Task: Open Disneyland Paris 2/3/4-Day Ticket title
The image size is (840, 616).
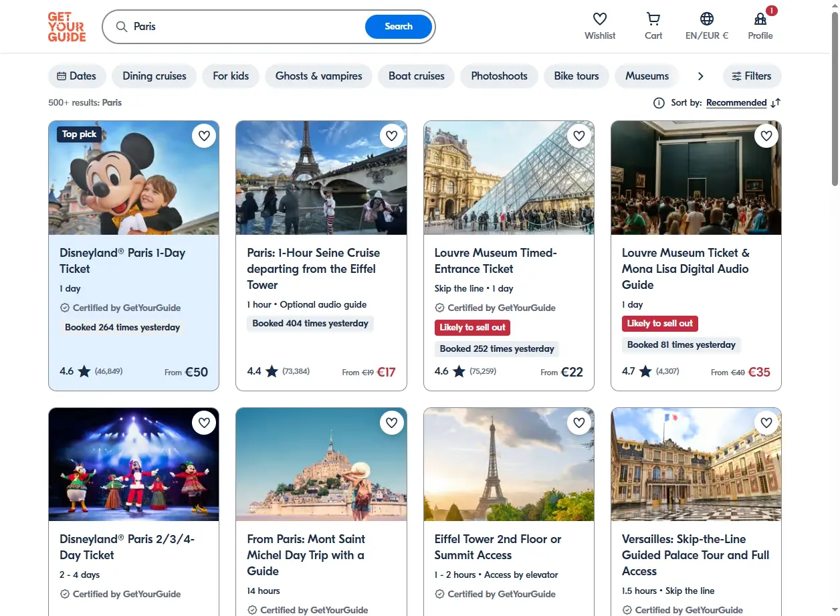Action: point(127,547)
